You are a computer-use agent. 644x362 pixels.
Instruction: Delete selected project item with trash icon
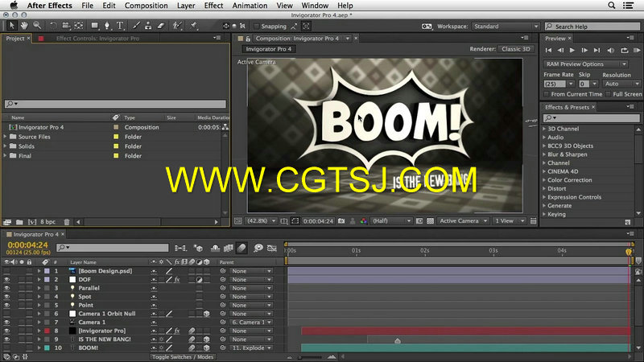tap(67, 222)
